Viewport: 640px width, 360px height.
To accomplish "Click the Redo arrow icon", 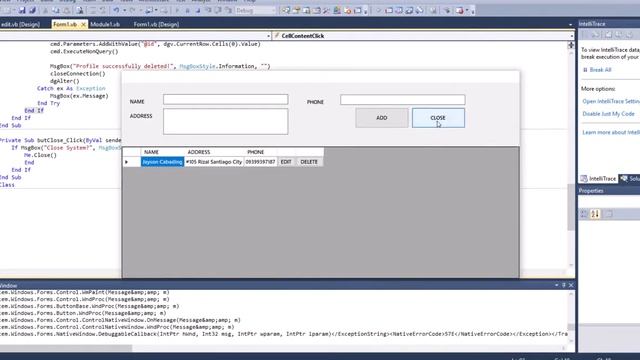I will tap(133, 10).
